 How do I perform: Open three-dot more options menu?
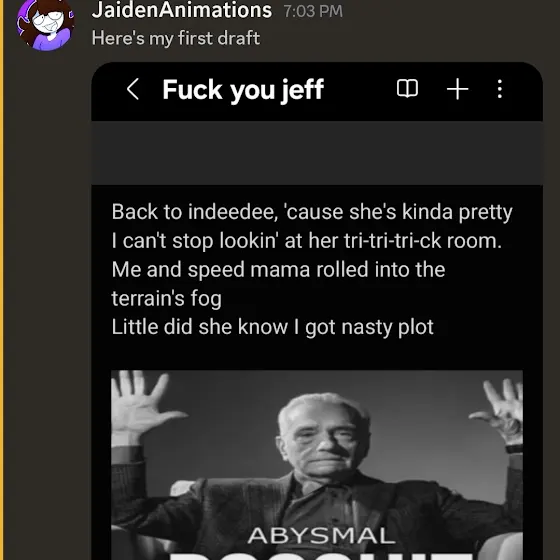[500, 89]
